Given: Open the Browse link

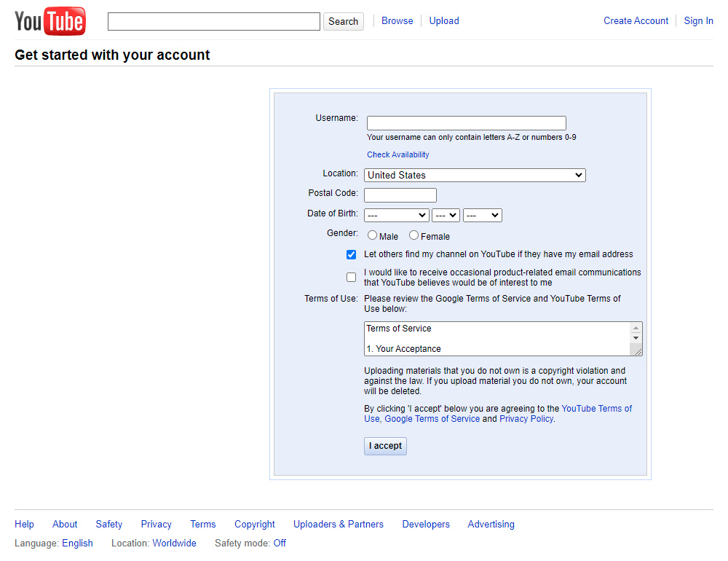Looking at the screenshot, I should [x=397, y=21].
